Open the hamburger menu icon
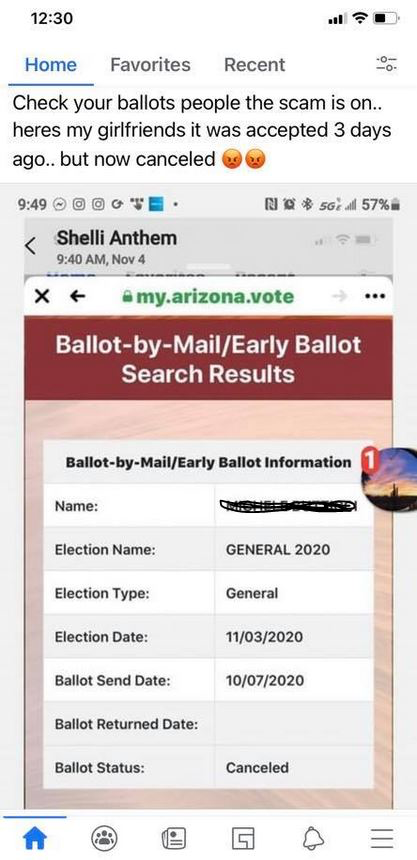 (382, 838)
